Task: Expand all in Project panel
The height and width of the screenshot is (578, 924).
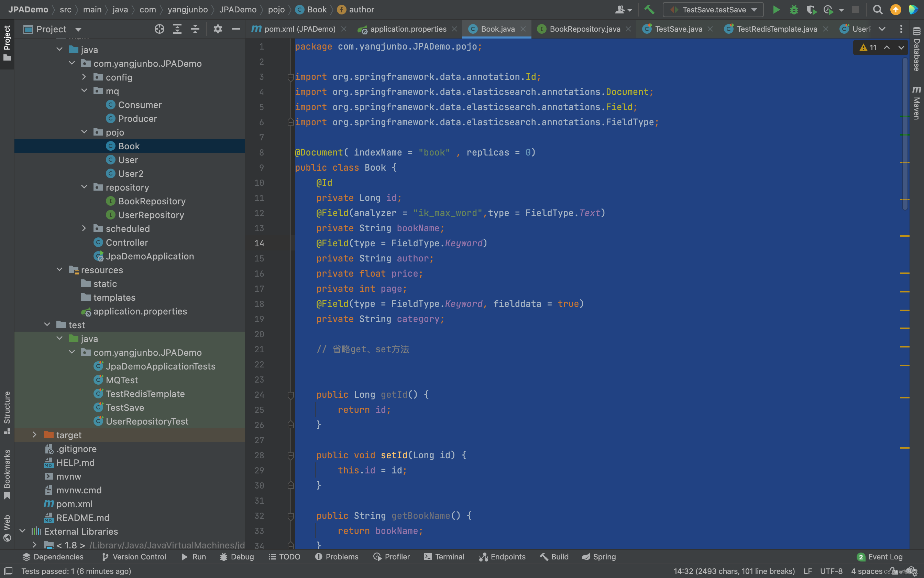Action: tap(177, 29)
